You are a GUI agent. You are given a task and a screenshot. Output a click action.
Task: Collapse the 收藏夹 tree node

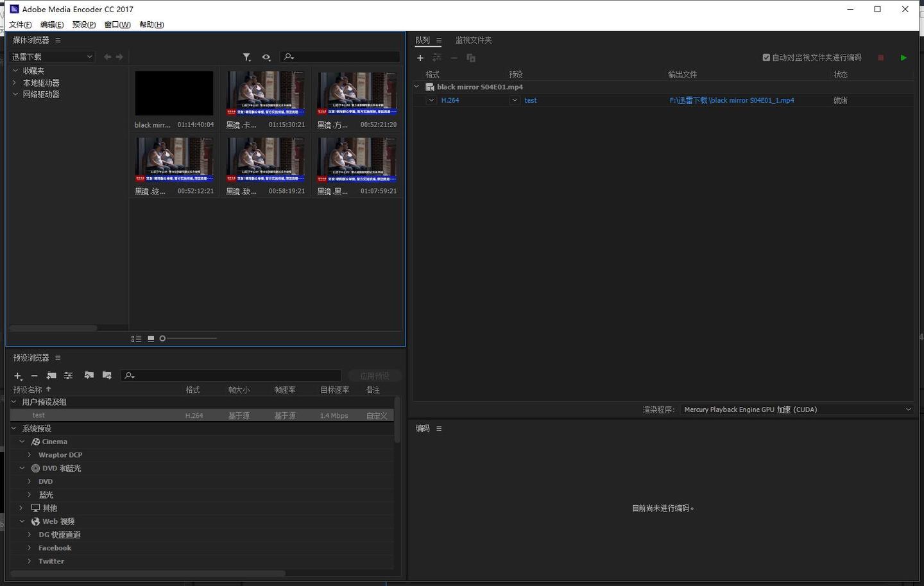tap(15, 71)
